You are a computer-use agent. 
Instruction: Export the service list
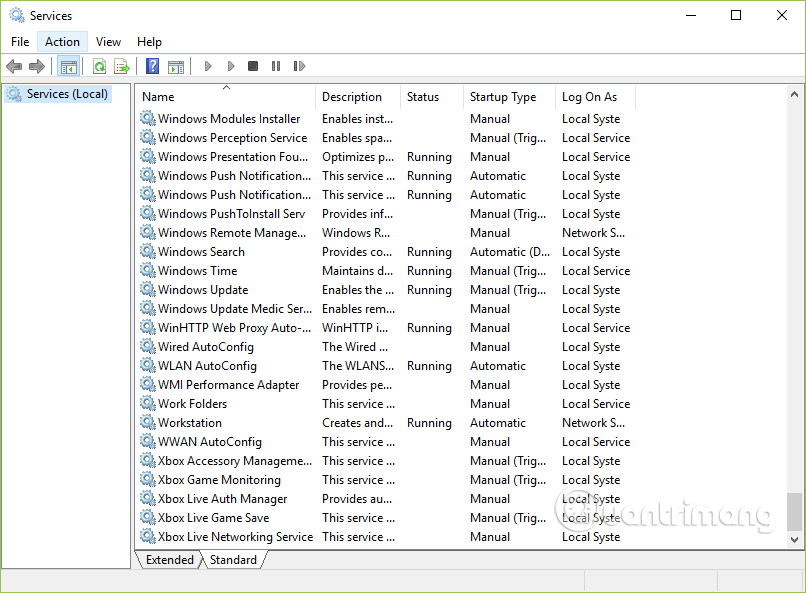tap(122, 66)
